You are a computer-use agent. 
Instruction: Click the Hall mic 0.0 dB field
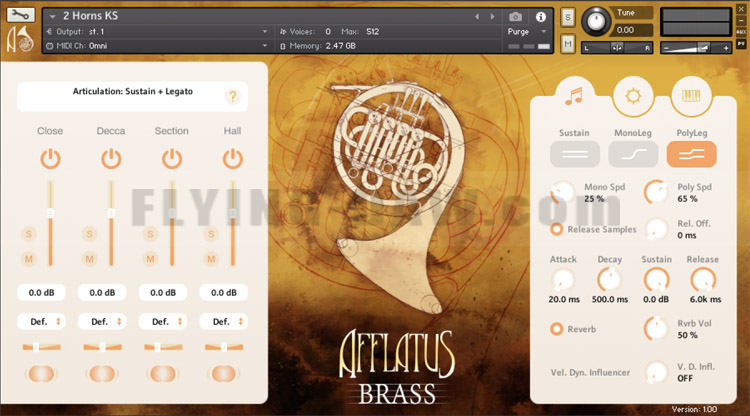(x=224, y=293)
